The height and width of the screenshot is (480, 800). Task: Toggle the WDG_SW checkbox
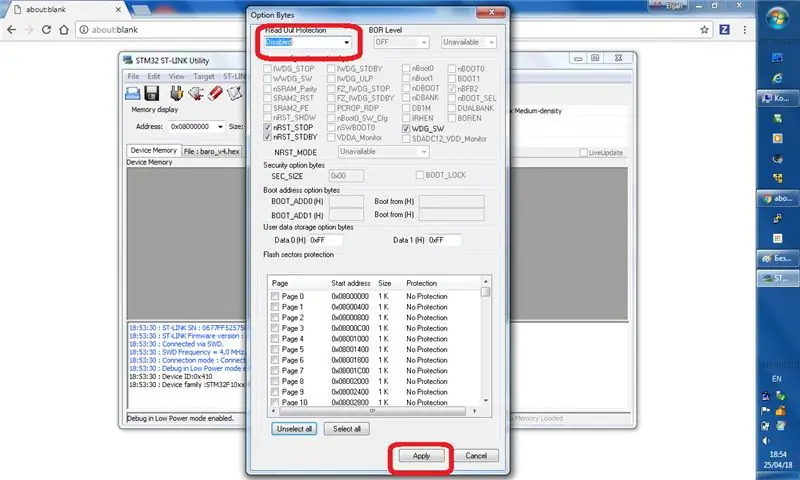406,129
